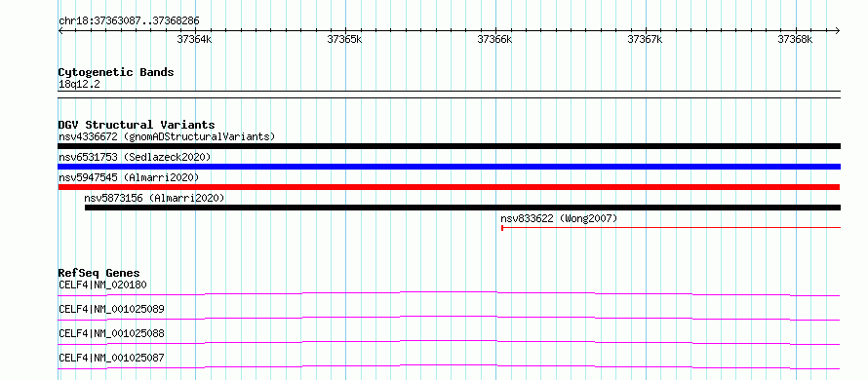Open the nsv4336672 gnomADStructuralVariants label

click(167, 136)
